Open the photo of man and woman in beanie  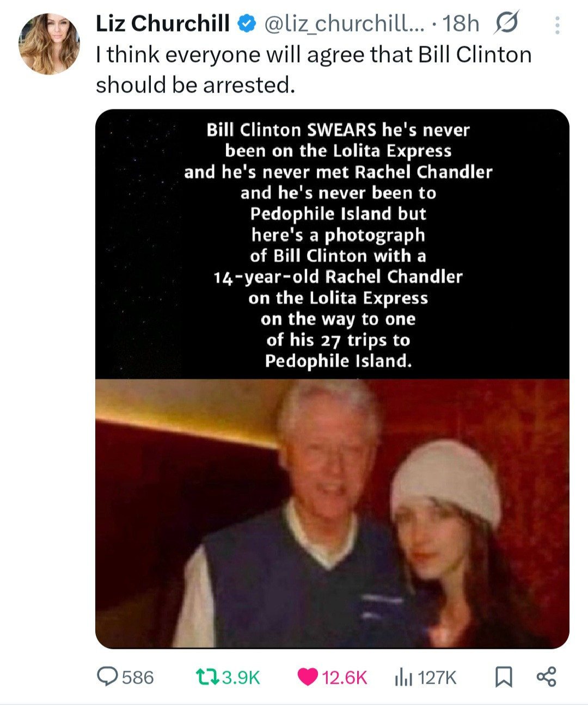tap(332, 514)
